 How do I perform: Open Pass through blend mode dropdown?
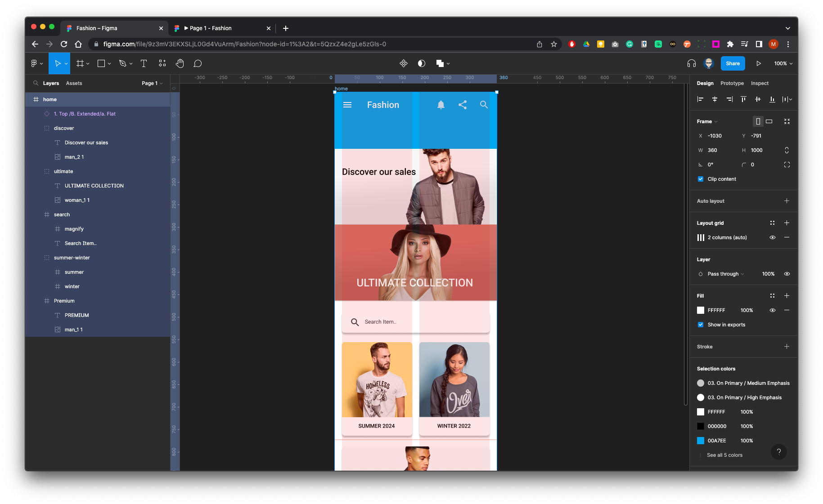tap(725, 274)
